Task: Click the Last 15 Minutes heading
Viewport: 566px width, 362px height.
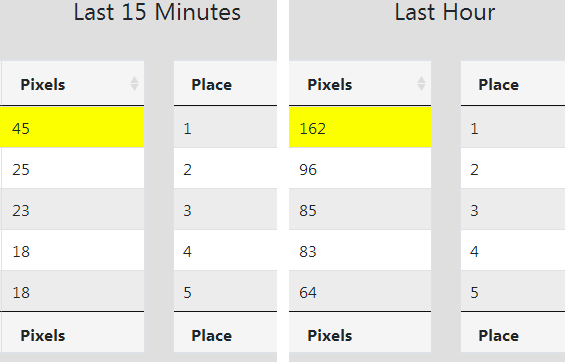Action: (157, 12)
